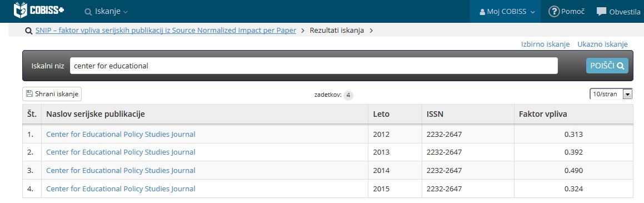Click inside the Iskalni niz search field
The height and width of the screenshot is (203, 644).
314,66
